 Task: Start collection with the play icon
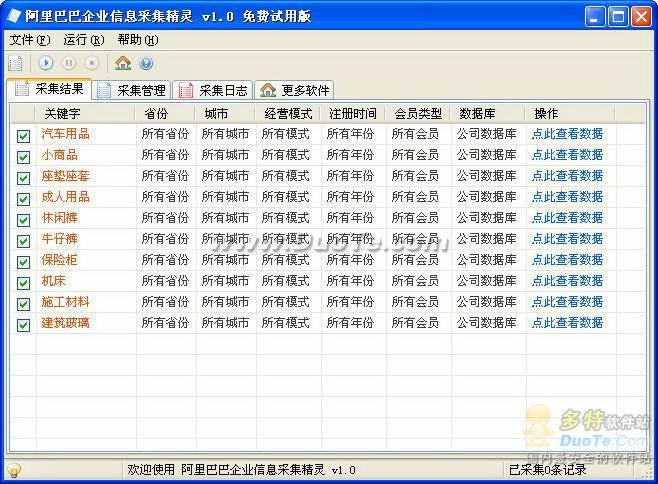[x=46, y=63]
